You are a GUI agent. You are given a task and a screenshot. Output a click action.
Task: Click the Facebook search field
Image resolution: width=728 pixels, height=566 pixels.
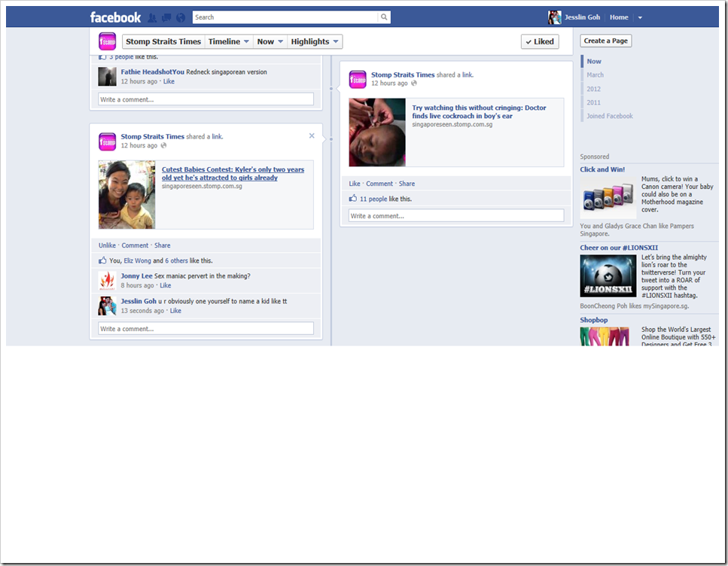pos(285,17)
